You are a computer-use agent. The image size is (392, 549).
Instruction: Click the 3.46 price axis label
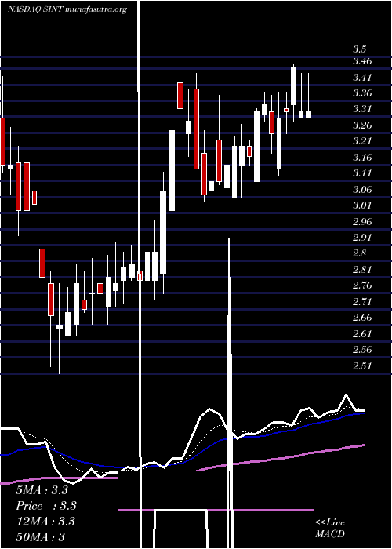point(362,61)
